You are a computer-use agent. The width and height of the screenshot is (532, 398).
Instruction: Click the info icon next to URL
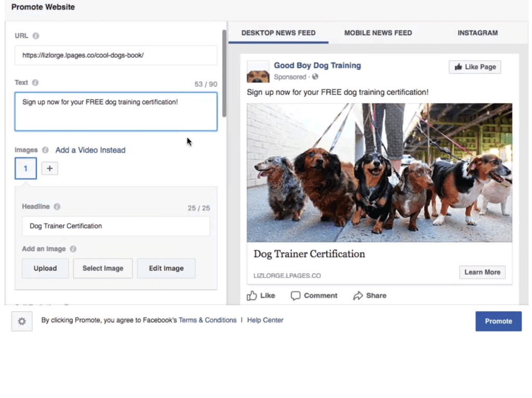pos(36,36)
